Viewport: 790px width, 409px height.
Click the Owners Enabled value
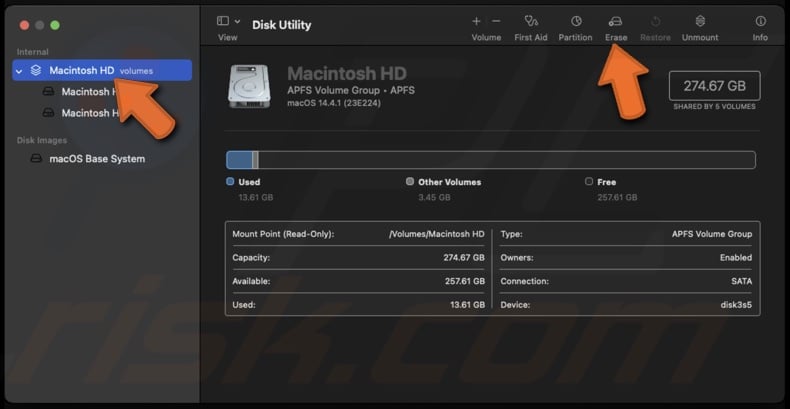[736, 257]
